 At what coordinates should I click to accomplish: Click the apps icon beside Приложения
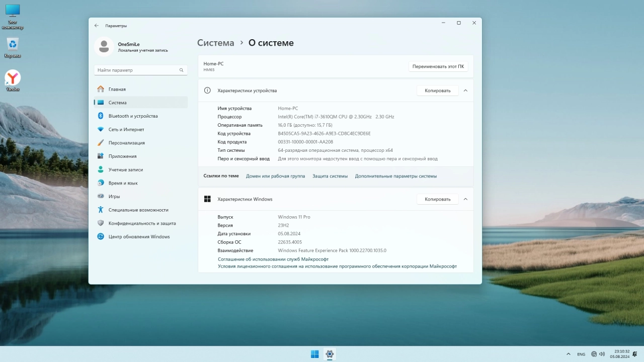pyautogui.click(x=101, y=156)
